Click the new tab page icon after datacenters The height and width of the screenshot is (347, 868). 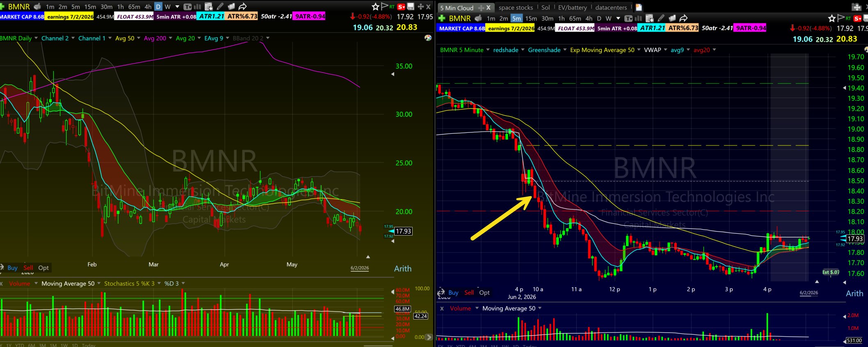point(639,7)
